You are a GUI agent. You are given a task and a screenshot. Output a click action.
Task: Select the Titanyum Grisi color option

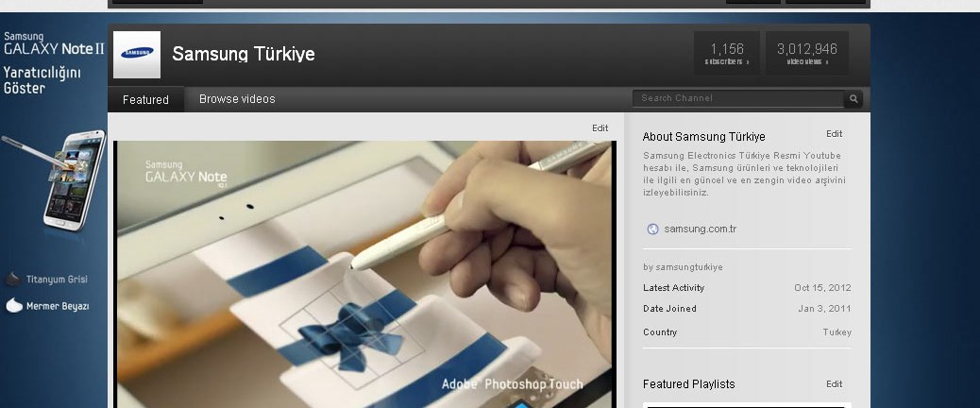coord(47,280)
